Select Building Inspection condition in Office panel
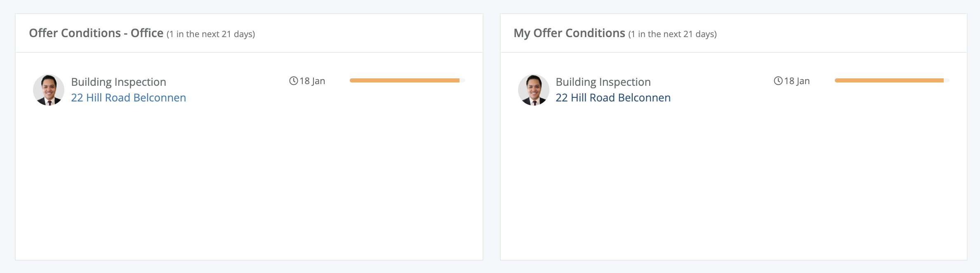 (119, 82)
